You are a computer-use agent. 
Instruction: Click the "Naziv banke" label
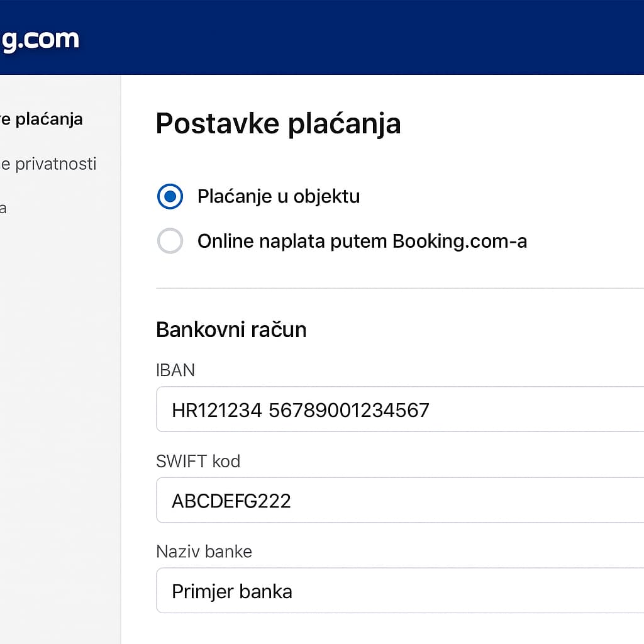click(x=204, y=552)
